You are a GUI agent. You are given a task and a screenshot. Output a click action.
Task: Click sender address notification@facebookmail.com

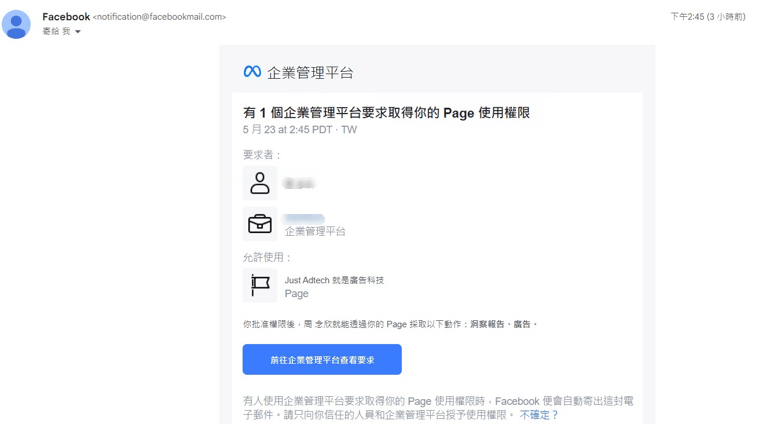click(x=159, y=17)
